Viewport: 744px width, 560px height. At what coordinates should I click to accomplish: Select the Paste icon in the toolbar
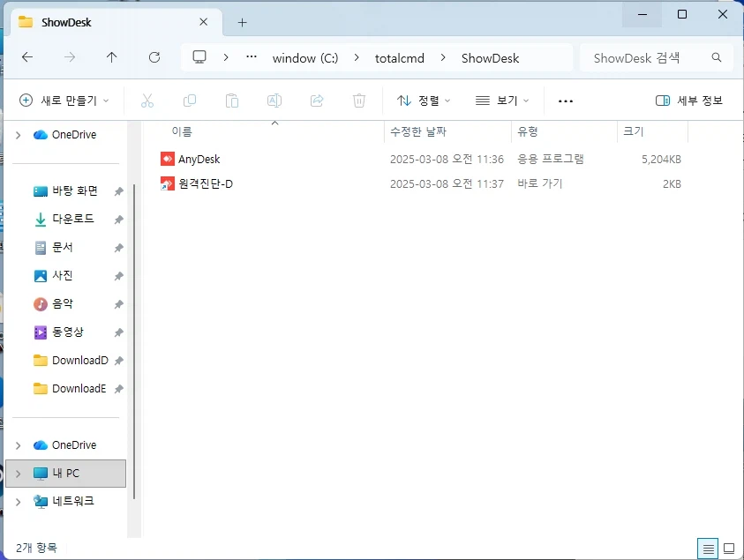tap(231, 100)
